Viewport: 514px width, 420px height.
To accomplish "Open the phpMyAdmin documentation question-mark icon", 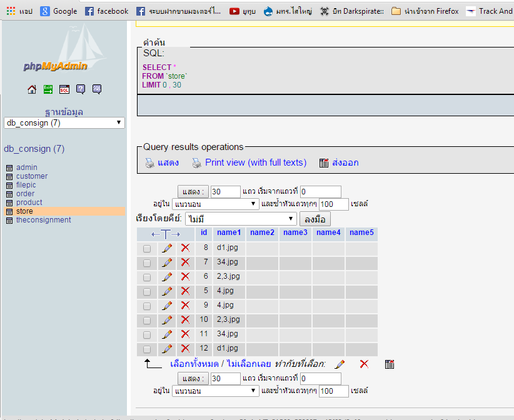I will (81, 89).
